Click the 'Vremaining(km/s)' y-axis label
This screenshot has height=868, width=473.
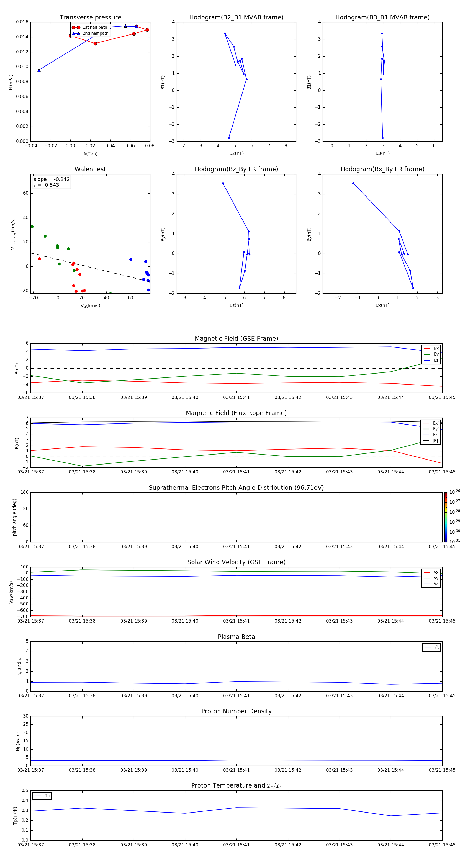13,234
